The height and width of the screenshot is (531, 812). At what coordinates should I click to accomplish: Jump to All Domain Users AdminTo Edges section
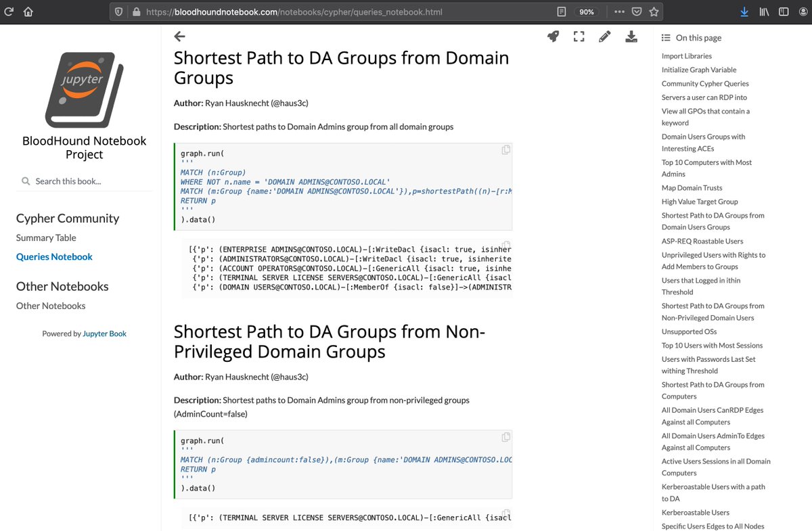(713, 442)
